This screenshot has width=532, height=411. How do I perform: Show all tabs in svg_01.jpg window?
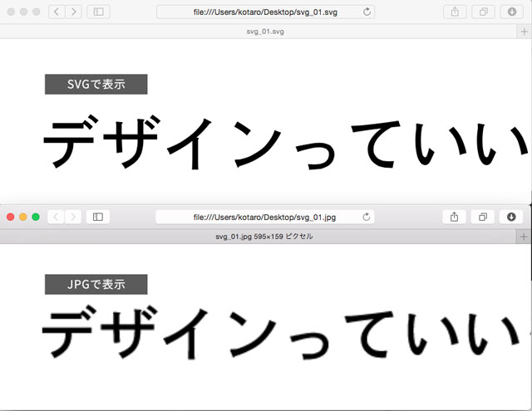click(483, 217)
